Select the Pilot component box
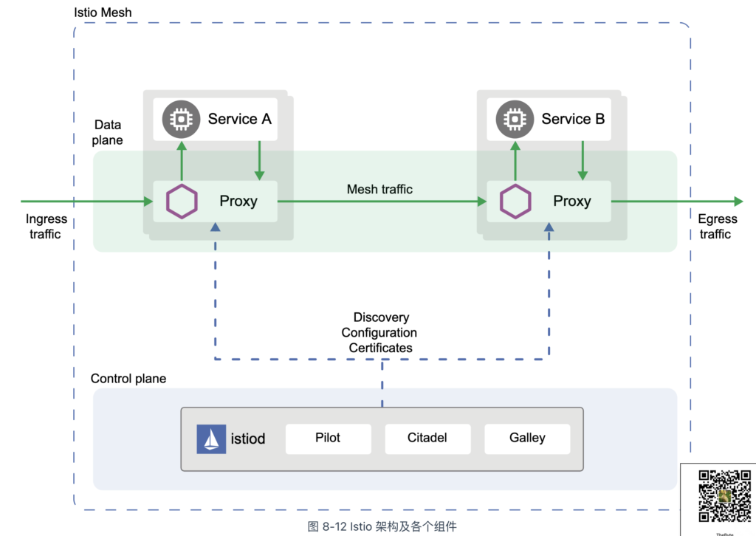The width and height of the screenshot is (756, 536). click(329, 439)
